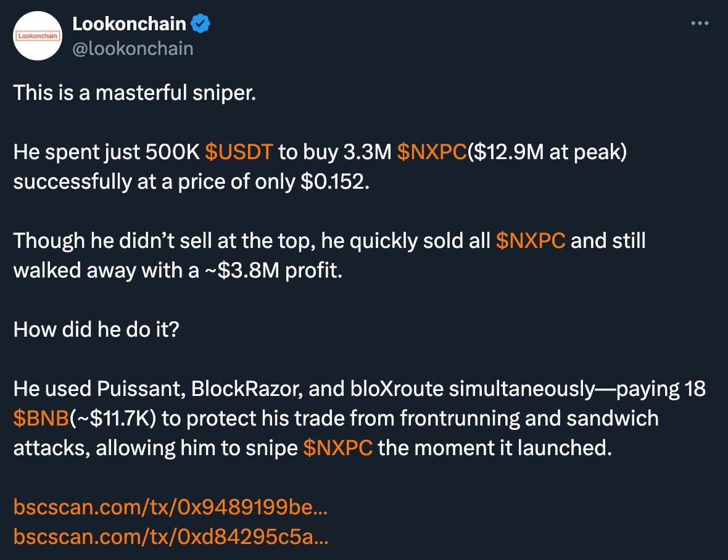This screenshot has height=560, width=728.
Task: Open the three-dot more options menu
Action: tap(700, 23)
